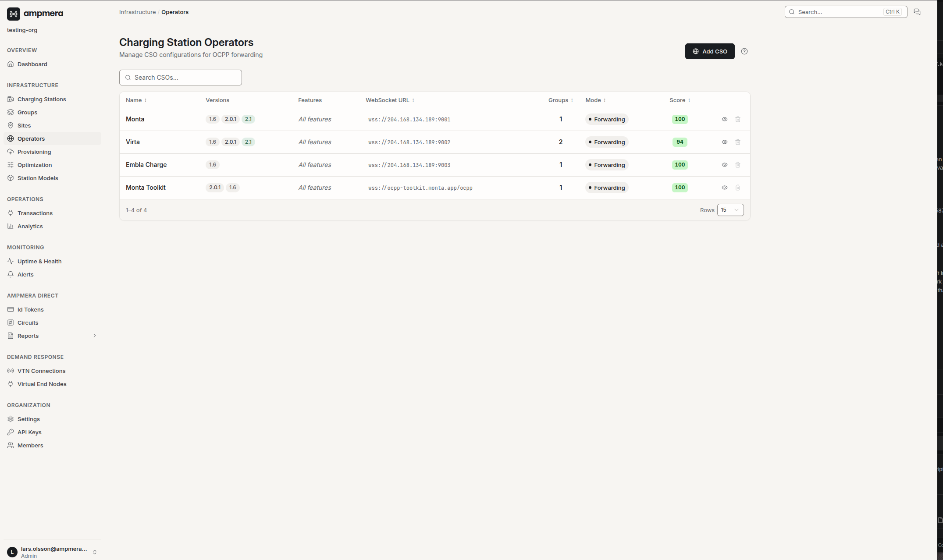Open Charging Stations in sidebar
The image size is (943, 560).
pos(52,99)
